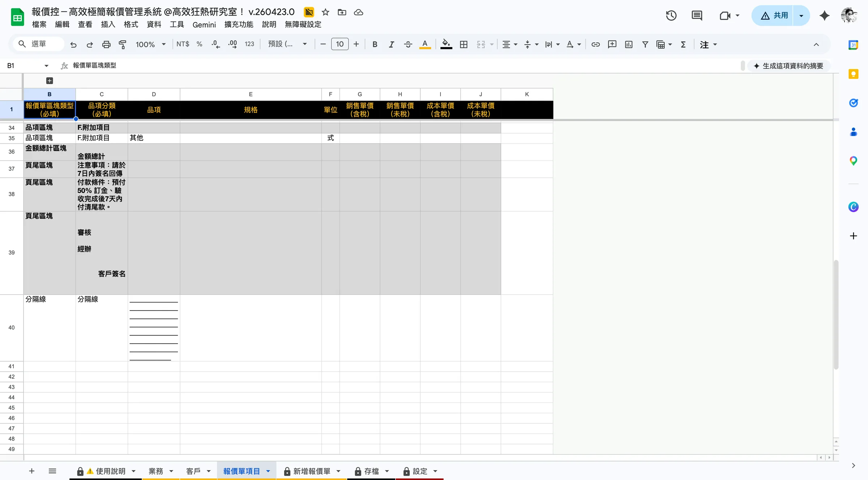Open the horizontal align dropdown

tap(510, 45)
